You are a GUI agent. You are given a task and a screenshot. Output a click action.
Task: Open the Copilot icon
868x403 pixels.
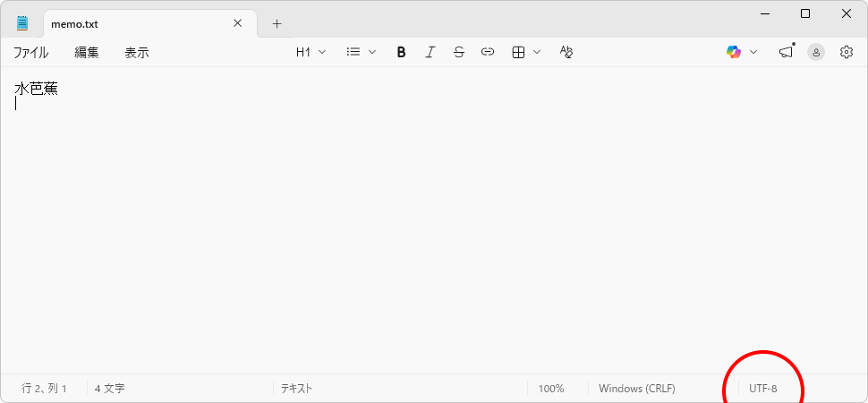click(x=734, y=53)
